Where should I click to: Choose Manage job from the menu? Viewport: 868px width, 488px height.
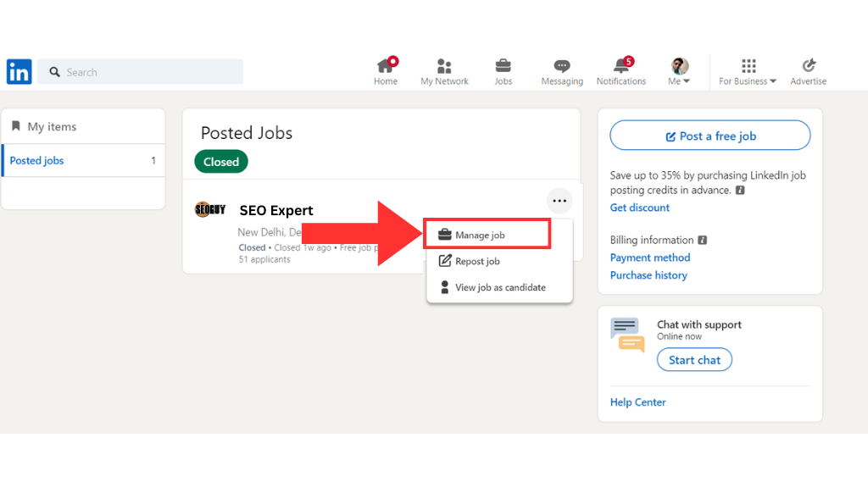[x=487, y=234]
